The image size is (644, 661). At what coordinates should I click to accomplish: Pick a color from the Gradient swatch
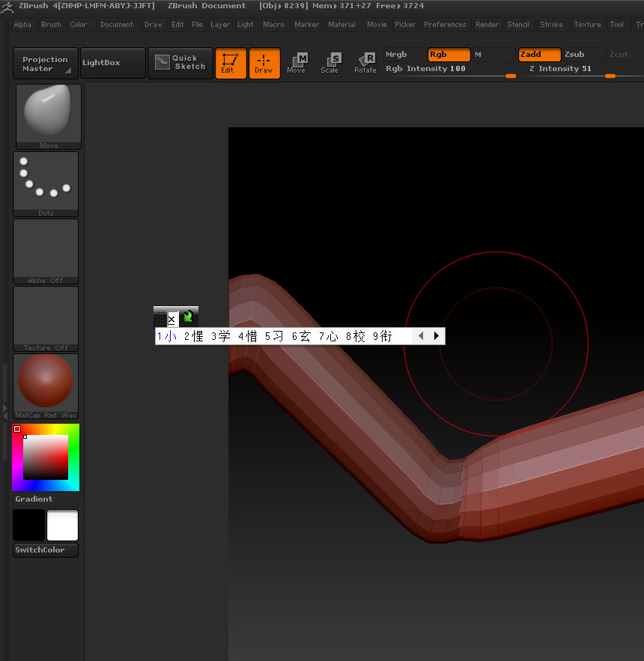tap(45, 457)
